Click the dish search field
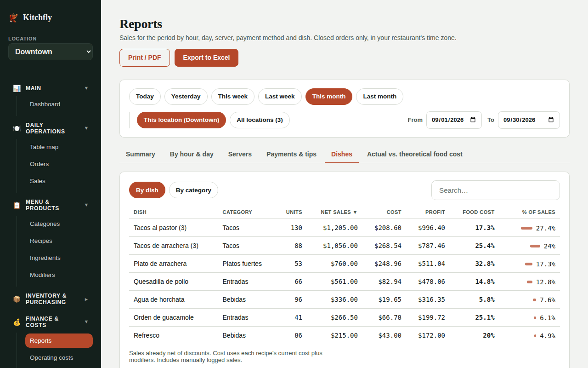The height and width of the screenshot is (368, 588). (x=496, y=190)
